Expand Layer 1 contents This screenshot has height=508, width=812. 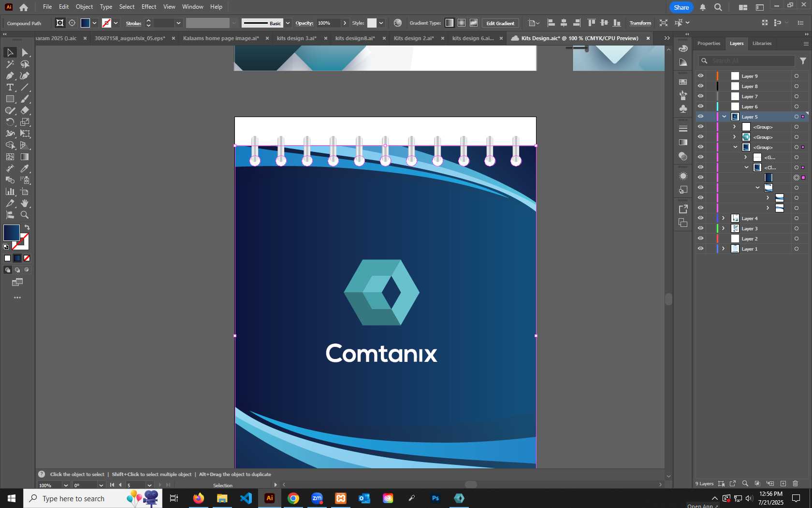coord(724,249)
